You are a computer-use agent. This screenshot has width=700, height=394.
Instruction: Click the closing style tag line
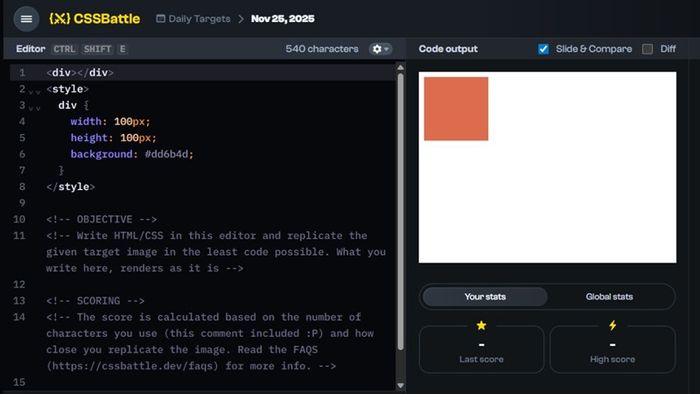pyautogui.click(x=71, y=187)
